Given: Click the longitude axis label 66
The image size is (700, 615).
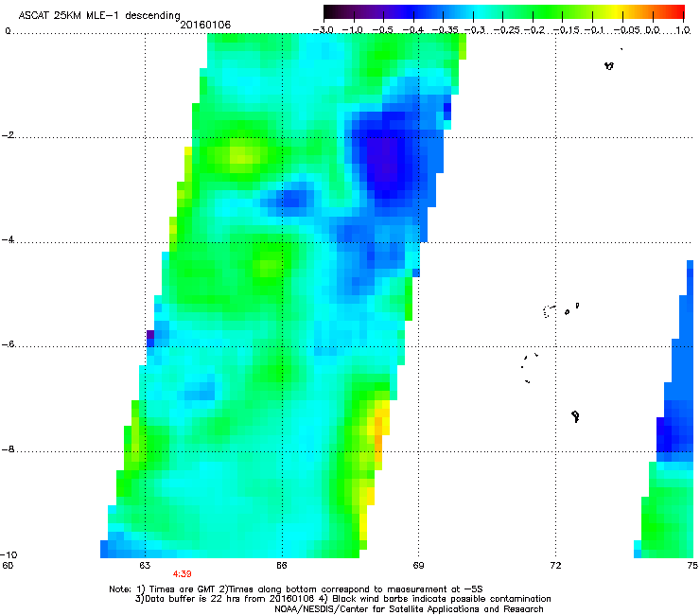Looking at the screenshot, I should (x=282, y=566).
